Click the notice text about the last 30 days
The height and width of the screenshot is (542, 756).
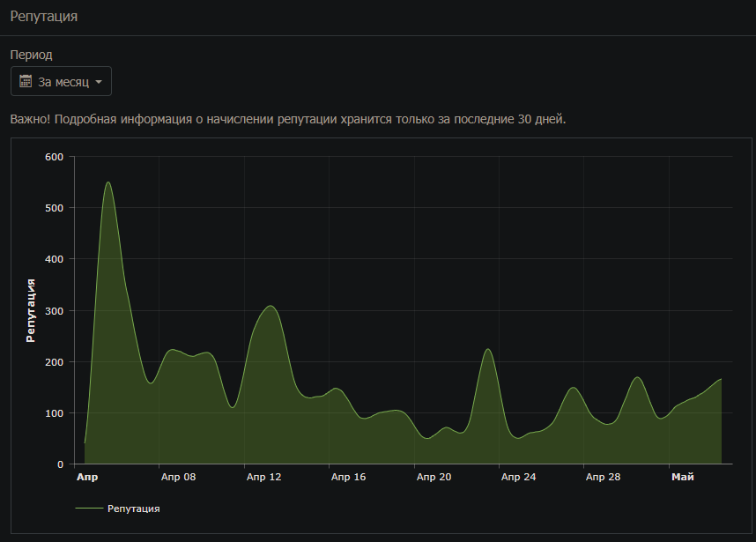coord(288,119)
